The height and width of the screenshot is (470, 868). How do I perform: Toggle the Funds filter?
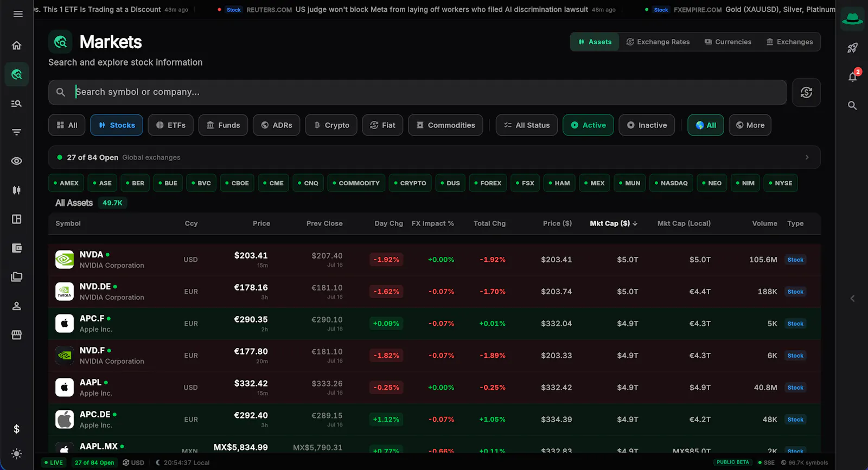[x=223, y=125]
